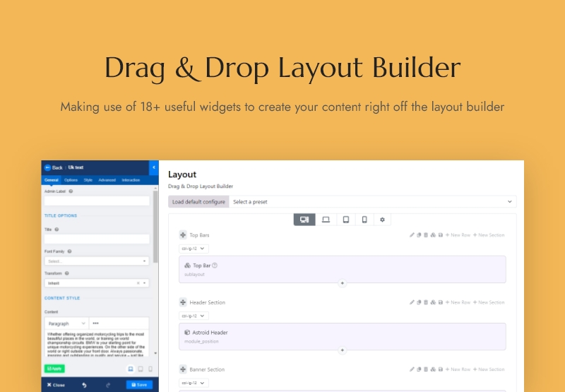Switch to the mobile device view
Screen dimensions: 565x392
(x=364, y=220)
